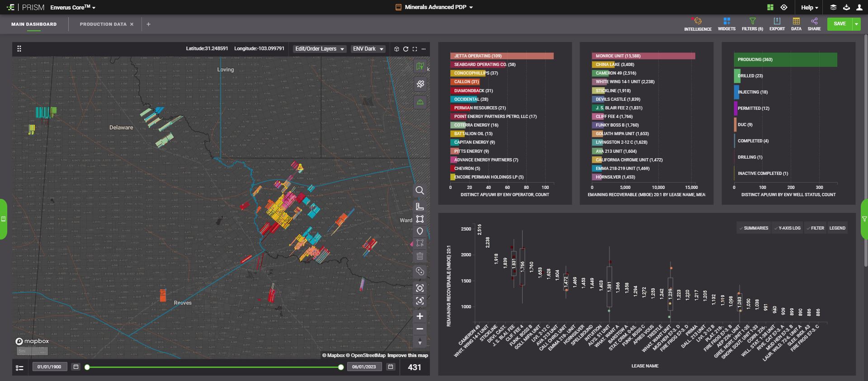Click the start date field 01/01/1900

(x=49, y=367)
